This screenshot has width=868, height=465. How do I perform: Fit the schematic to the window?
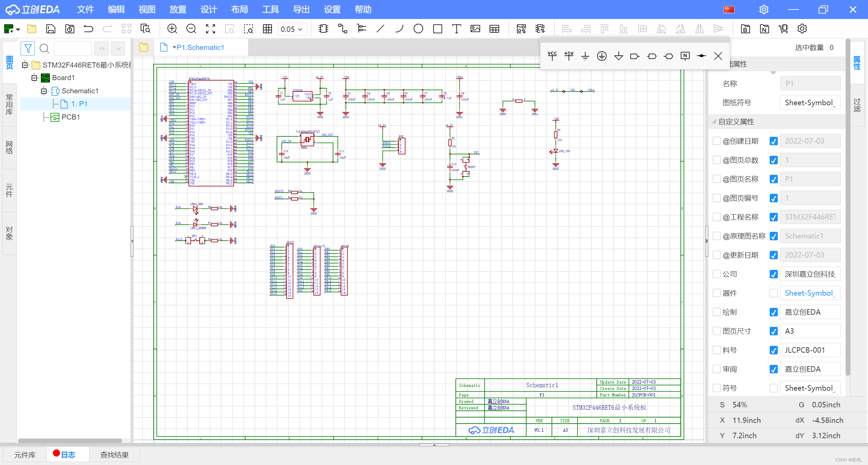tap(211, 29)
